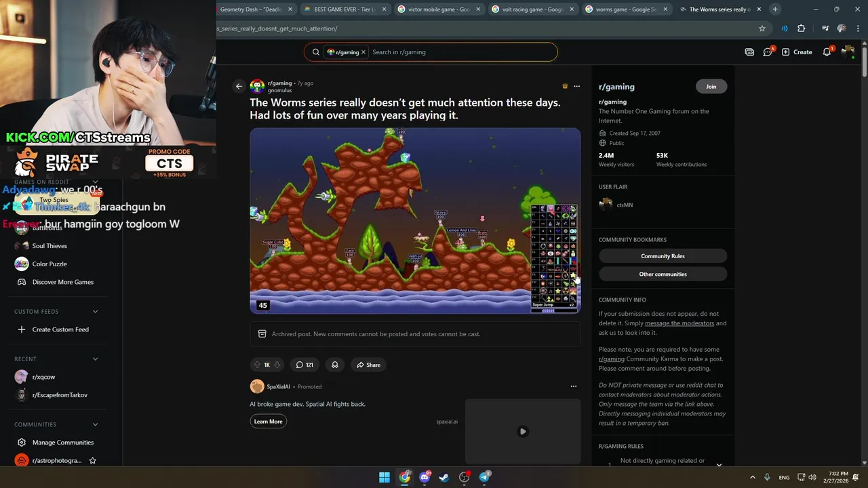868x488 pixels.
Task: Click the page vertical scrollbar
Action: (x=864, y=61)
